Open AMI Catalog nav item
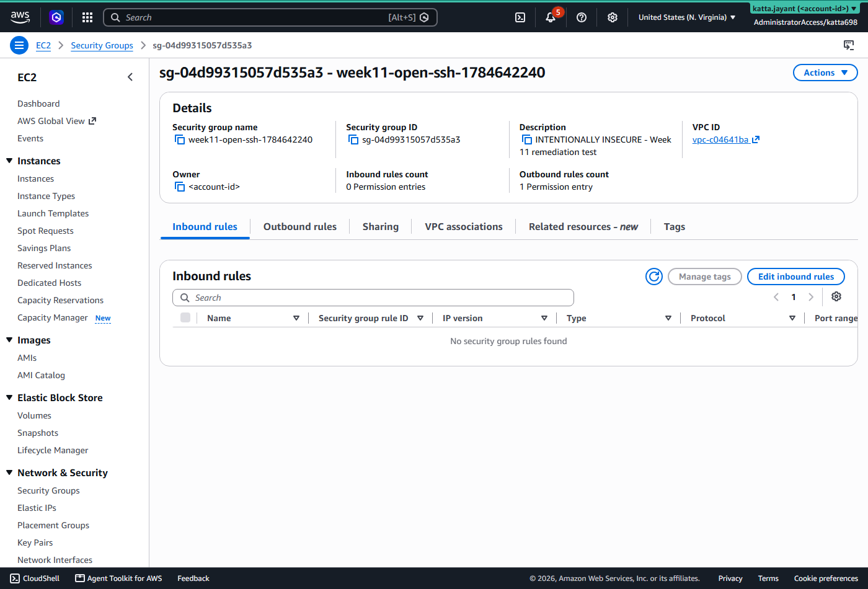868x589 pixels. (x=41, y=375)
